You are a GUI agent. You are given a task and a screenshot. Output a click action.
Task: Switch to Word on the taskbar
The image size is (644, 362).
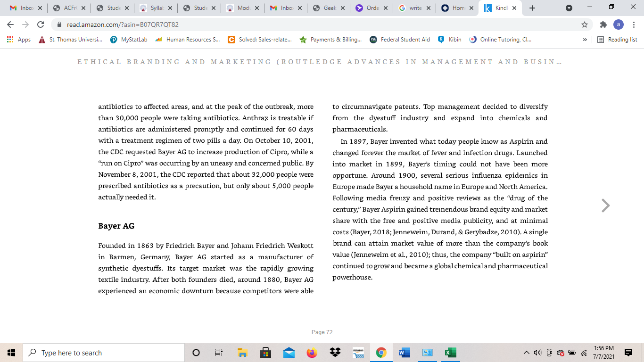point(404,353)
